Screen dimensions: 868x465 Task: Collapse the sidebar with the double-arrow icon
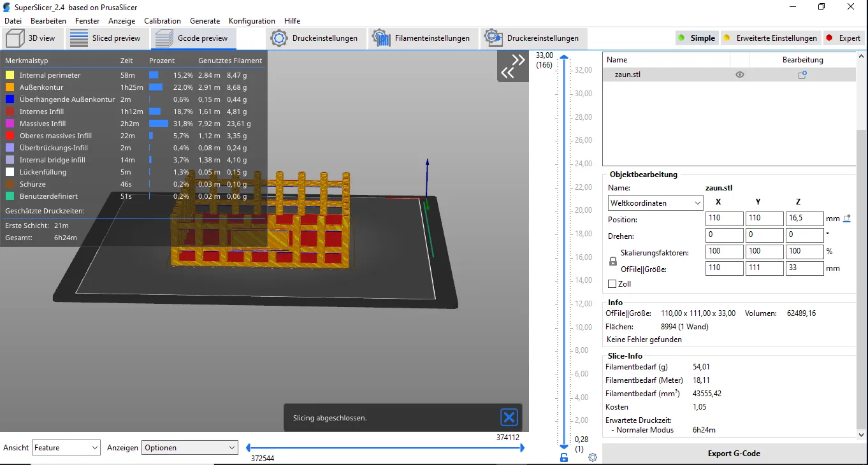click(512, 67)
